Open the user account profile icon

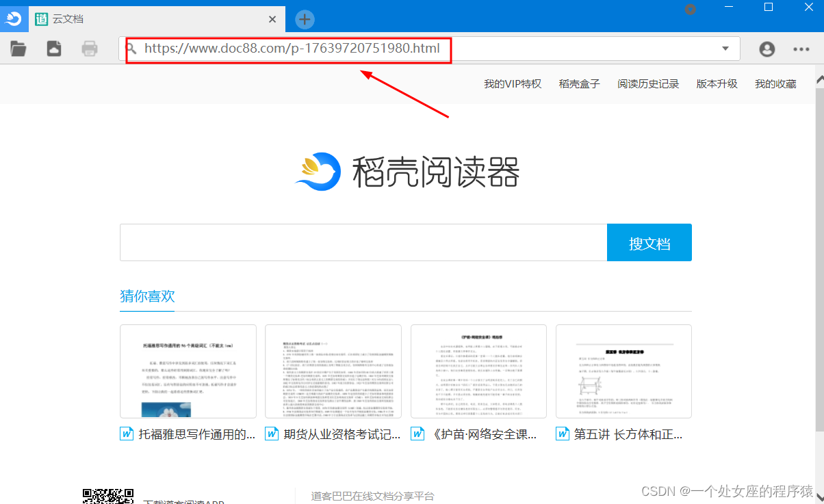(x=767, y=49)
